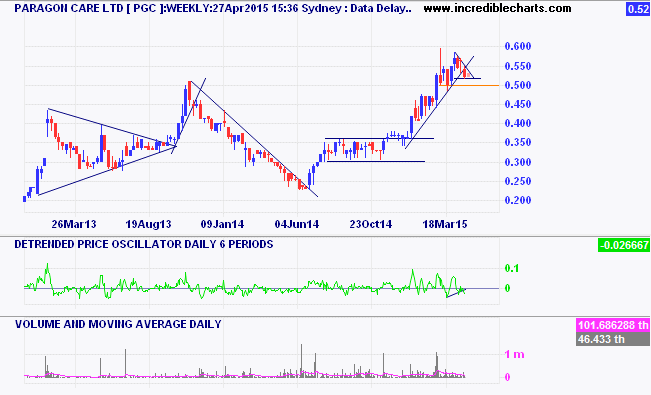Select the 0.550 price axis label
This screenshot has height=395, width=651.
[x=518, y=66]
